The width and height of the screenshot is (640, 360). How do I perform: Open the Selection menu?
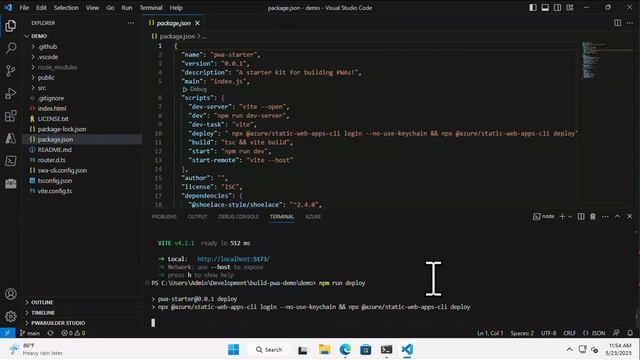point(66,7)
